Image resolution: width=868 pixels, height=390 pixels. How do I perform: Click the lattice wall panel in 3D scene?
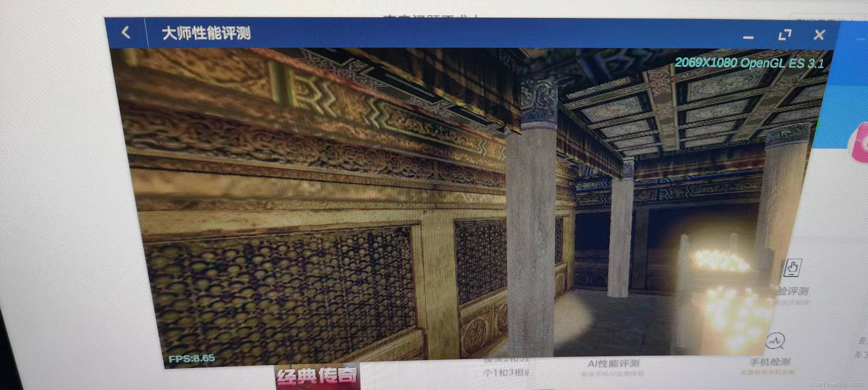pos(280,290)
